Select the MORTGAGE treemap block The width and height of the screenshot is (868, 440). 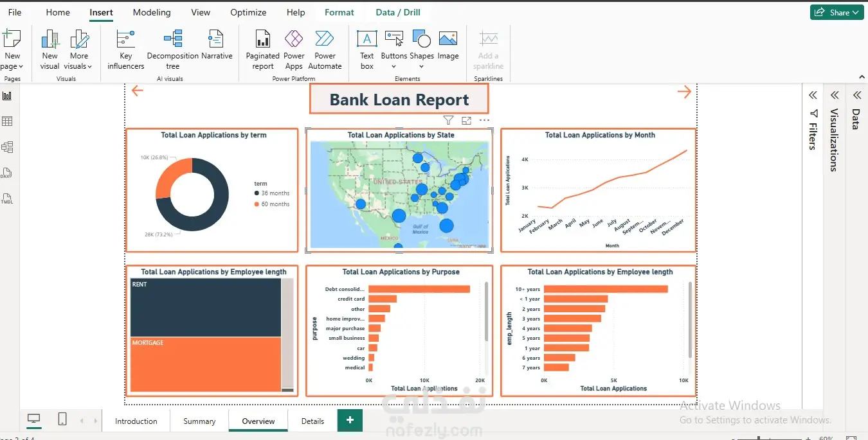206,364
